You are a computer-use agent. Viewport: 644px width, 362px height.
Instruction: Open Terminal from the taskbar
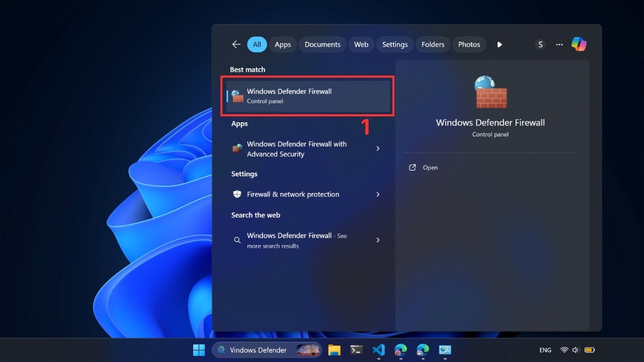pyautogui.click(x=356, y=350)
